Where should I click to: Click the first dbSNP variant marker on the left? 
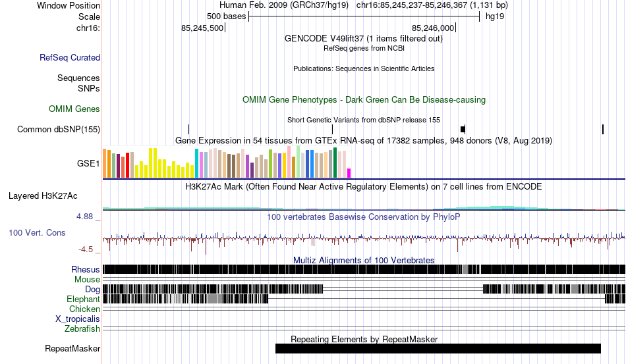coord(189,129)
